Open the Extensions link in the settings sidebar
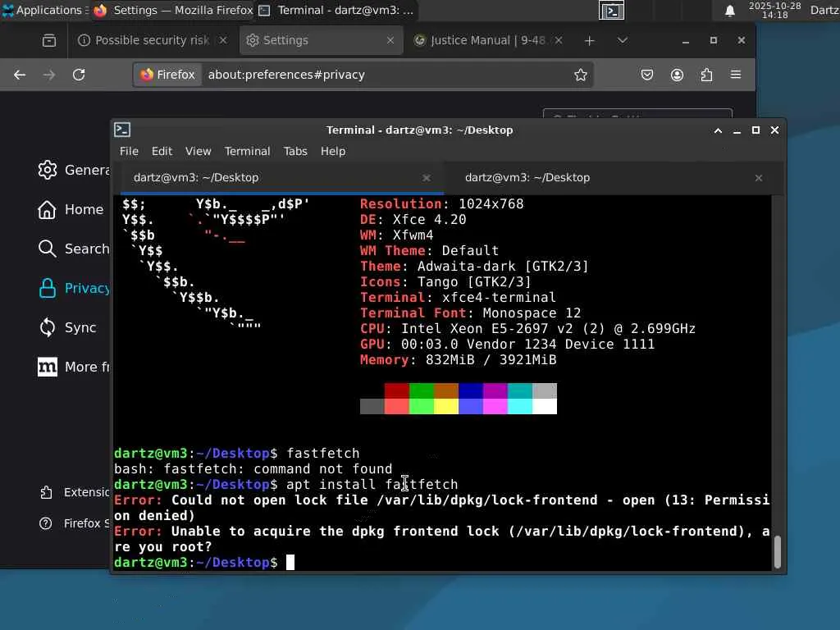This screenshot has width=840, height=630. tap(74, 492)
